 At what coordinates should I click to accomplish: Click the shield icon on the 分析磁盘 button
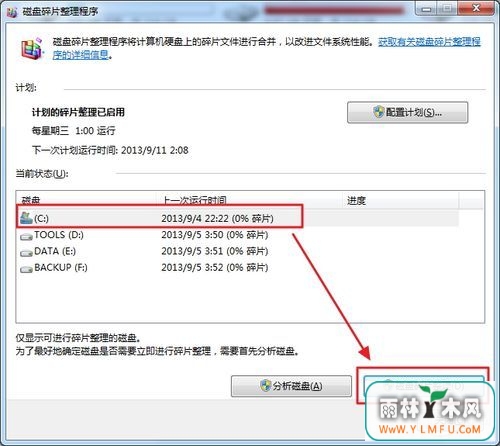click(266, 386)
